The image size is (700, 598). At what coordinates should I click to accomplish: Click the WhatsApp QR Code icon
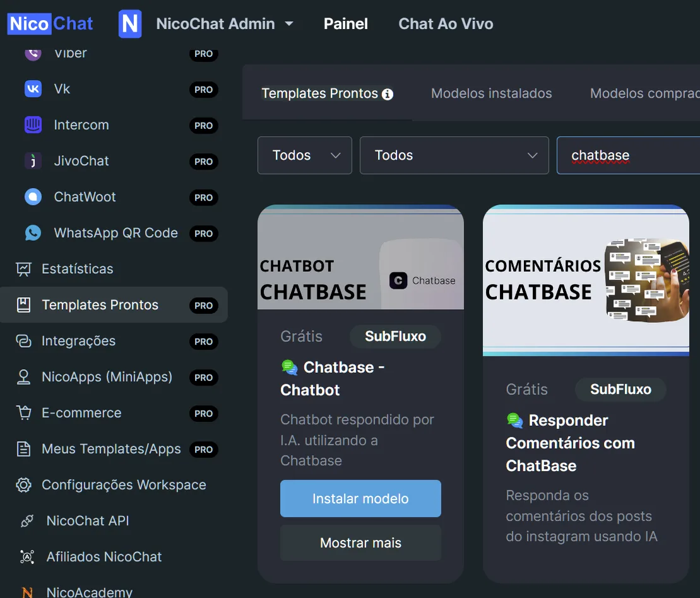(33, 233)
